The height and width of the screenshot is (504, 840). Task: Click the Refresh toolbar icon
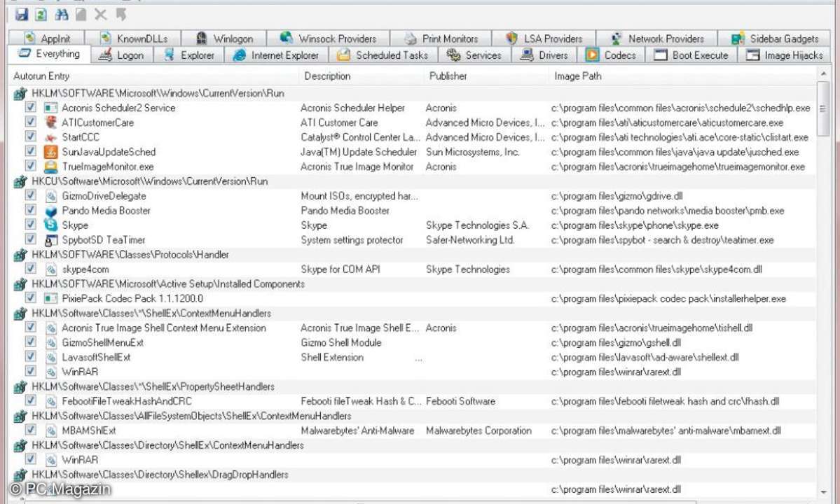(41, 15)
